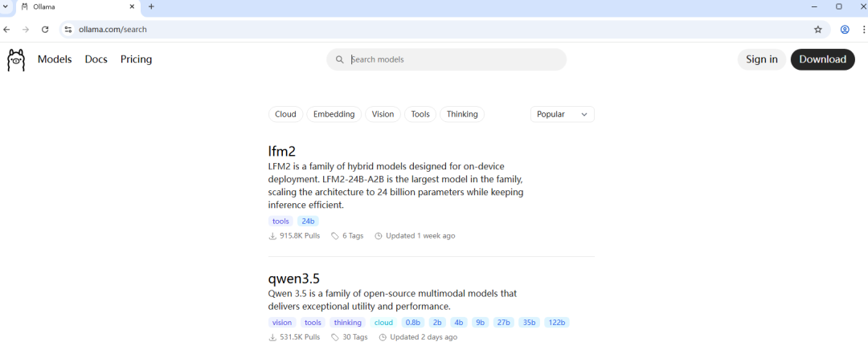Click the Download button

pyautogui.click(x=823, y=59)
